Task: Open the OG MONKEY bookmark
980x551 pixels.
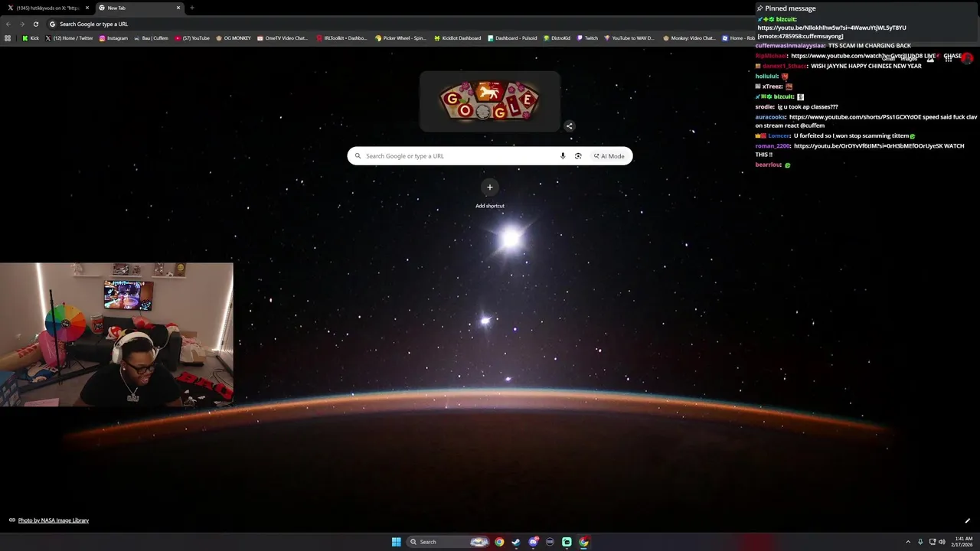Action: point(234,37)
